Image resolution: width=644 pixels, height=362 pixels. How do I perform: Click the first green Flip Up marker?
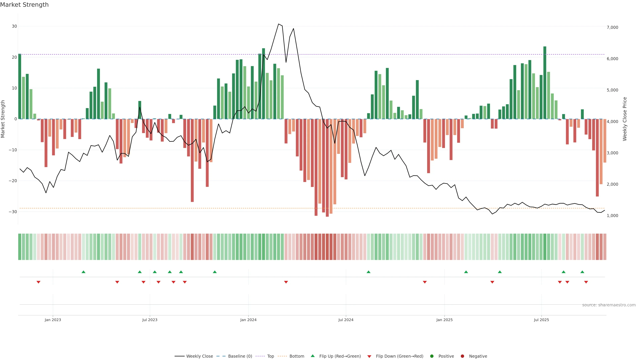click(x=84, y=272)
